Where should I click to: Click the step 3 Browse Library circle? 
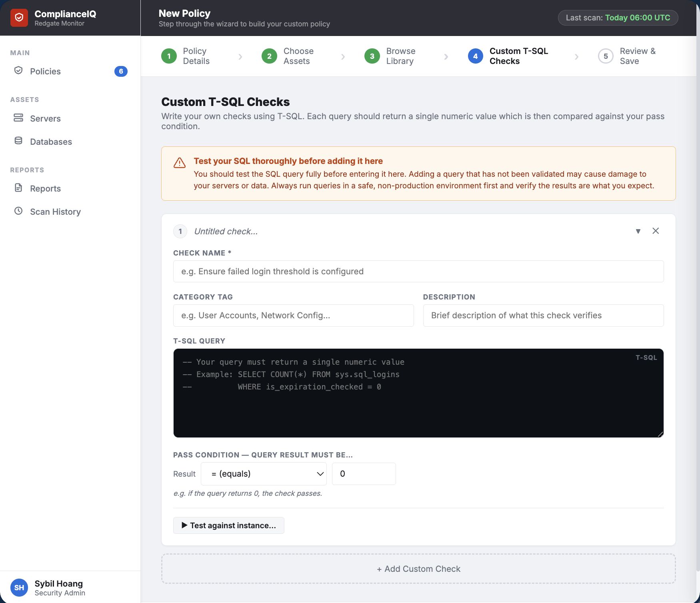pos(372,56)
